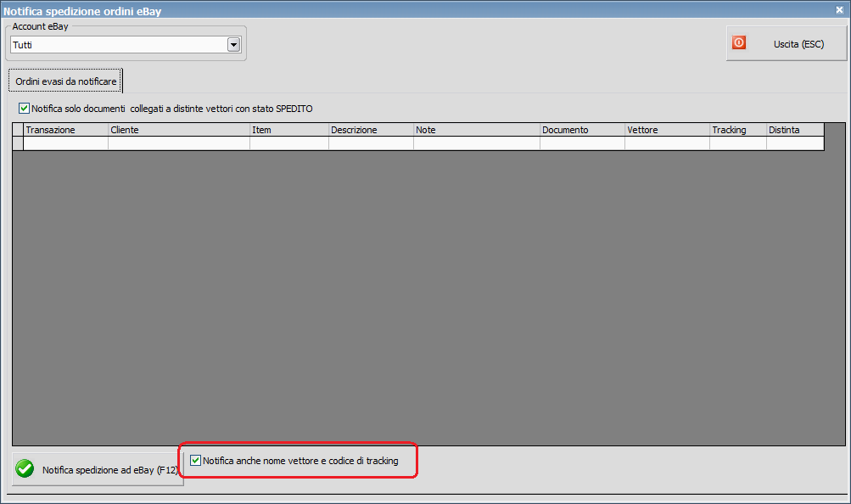The width and height of the screenshot is (851, 504).
Task: Close the Notifica spedizione ordini eBay window
Action: click(839, 10)
